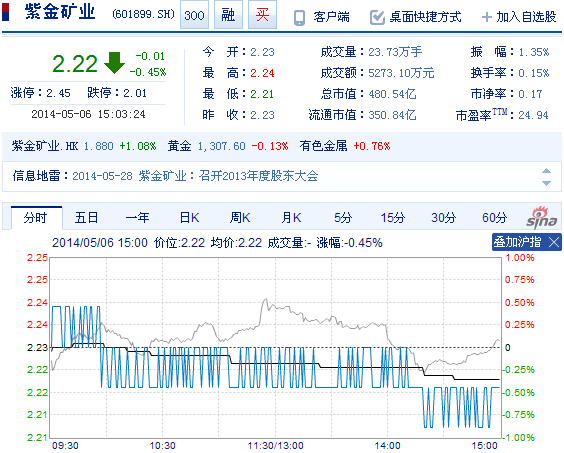Click the plus icon before 加入自选股
Viewport: 564px width, 453px height.
486,17
